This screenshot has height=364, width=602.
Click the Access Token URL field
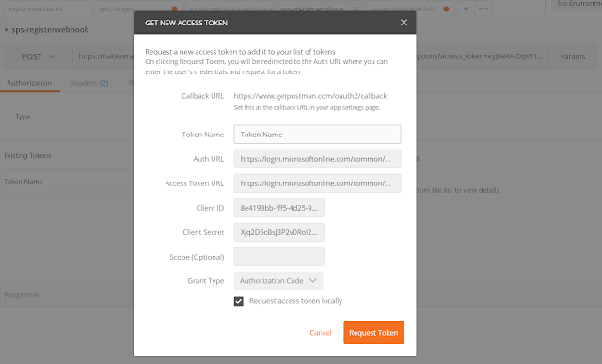coord(317,183)
